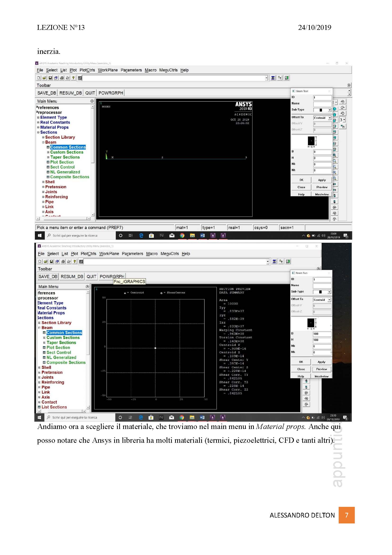
Task: Click SAVE_DB button in NODES plot window
Action: [x=47, y=93]
